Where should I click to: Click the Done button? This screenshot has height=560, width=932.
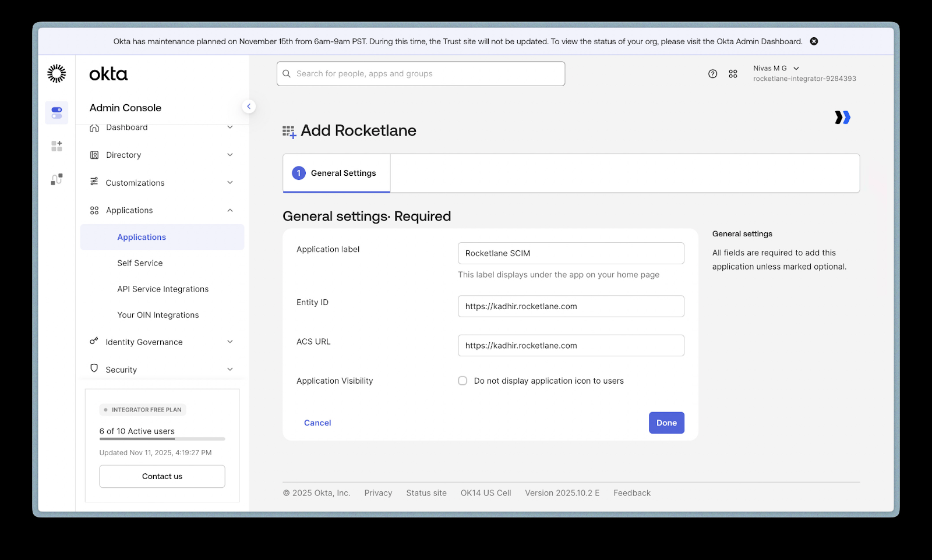coord(666,423)
